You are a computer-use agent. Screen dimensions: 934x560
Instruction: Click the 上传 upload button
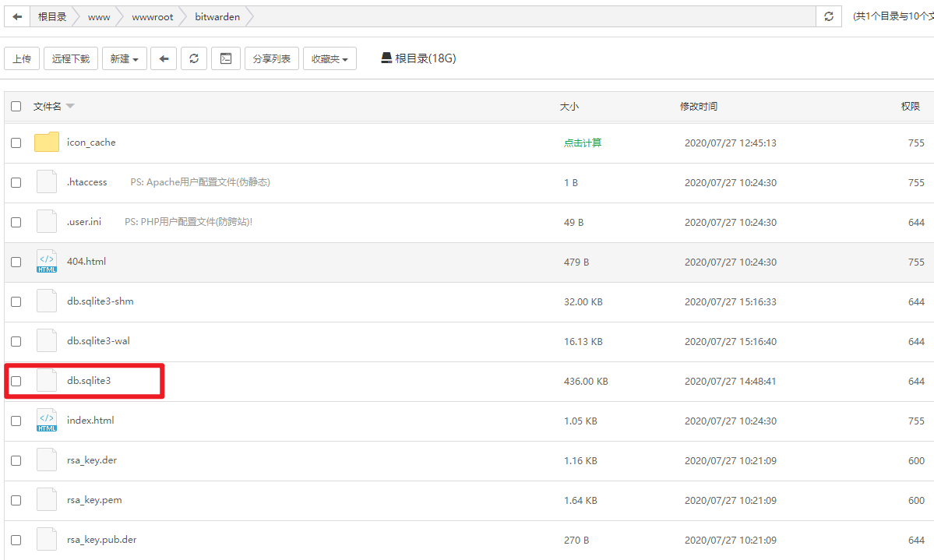(x=21, y=58)
